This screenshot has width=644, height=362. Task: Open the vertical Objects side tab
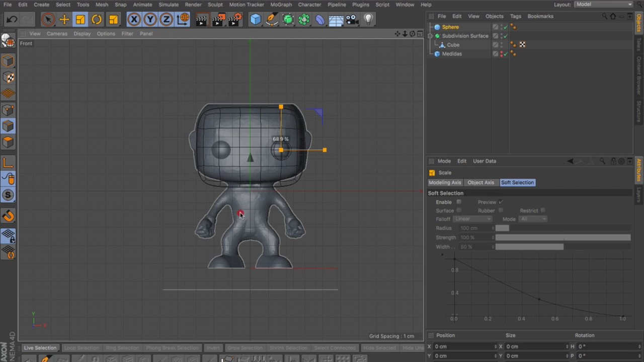click(639, 24)
